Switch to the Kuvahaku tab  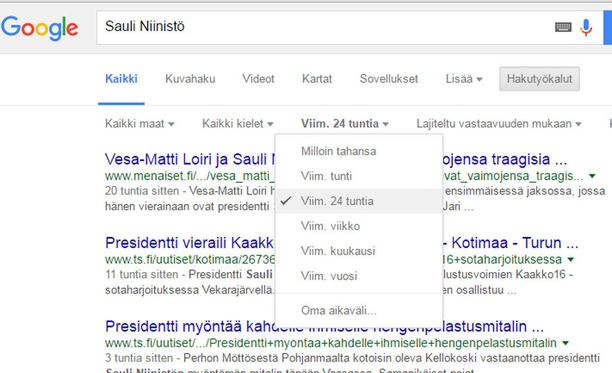[190, 79]
